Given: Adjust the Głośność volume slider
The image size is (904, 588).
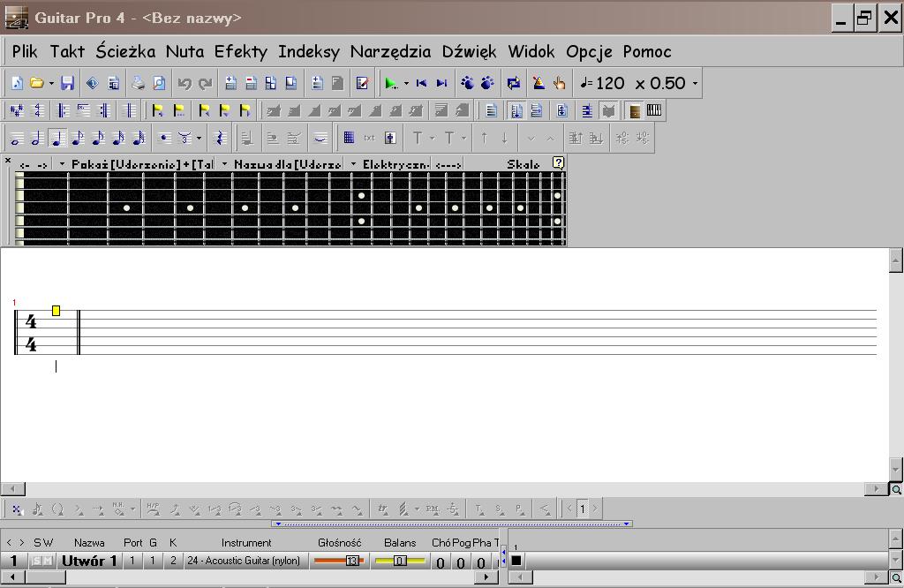Looking at the screenshot, I should [x=339, y=561].
